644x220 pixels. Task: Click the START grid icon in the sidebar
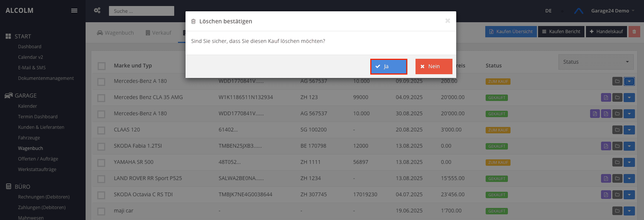point(8,36)
